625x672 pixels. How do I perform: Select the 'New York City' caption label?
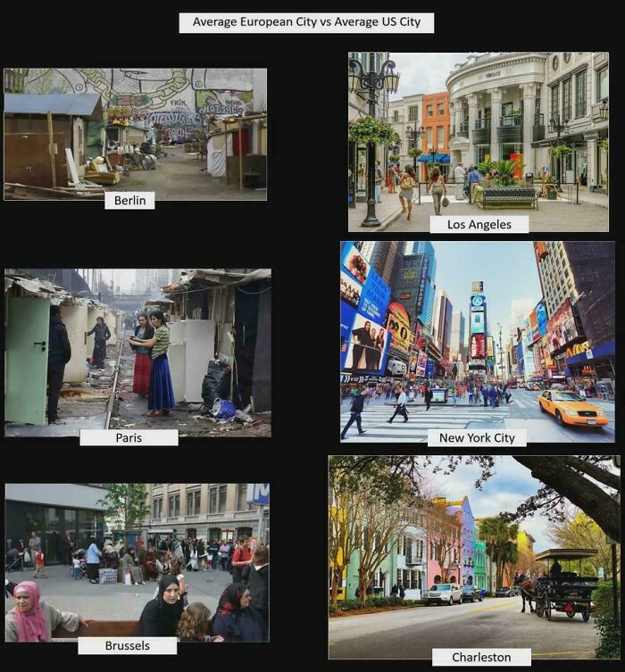coord(477,437)
